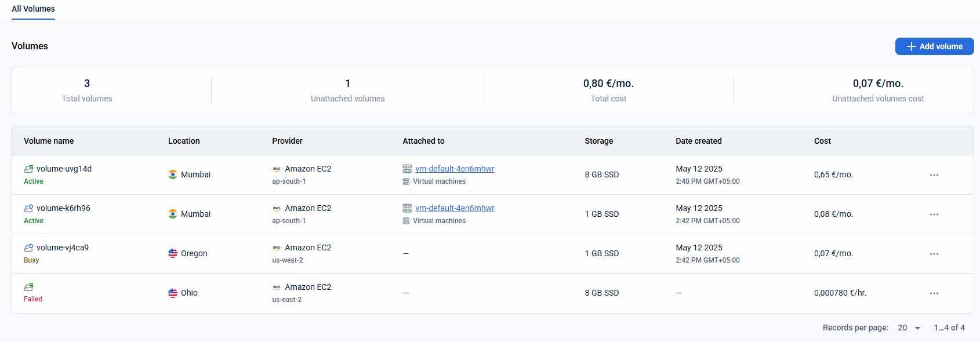Open vm-default-4en6mhwr link for volume-k6rh96

tap(455, 208)
